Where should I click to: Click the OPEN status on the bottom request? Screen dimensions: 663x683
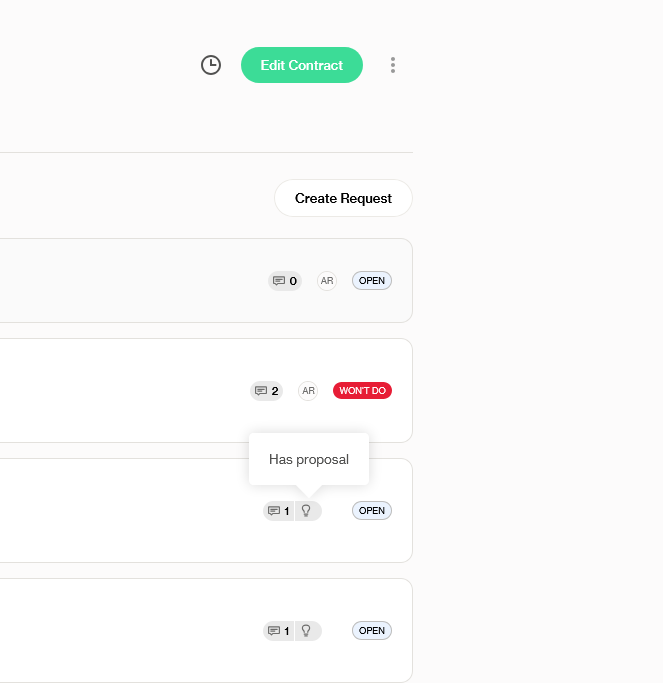click(x=372, y=631)
